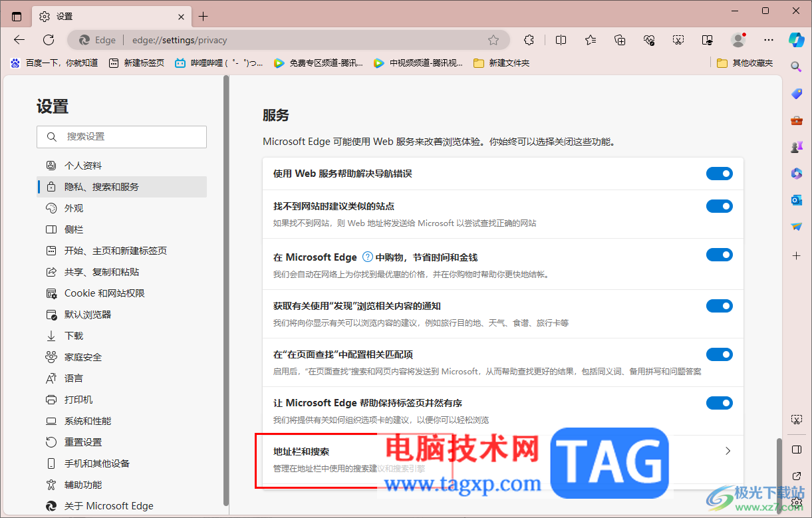Toggle 帮助保持标签页井然有序 switch
Screen dimensions: 812x518
[719, 403]
